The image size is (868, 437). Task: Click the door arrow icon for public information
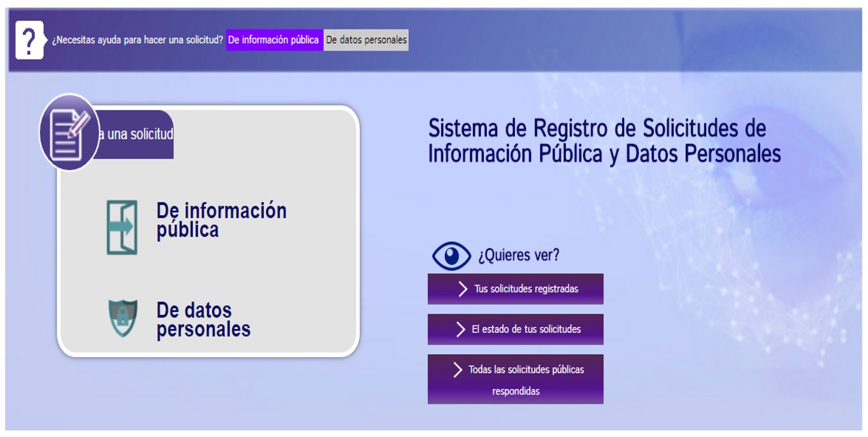tap(122, 227)
